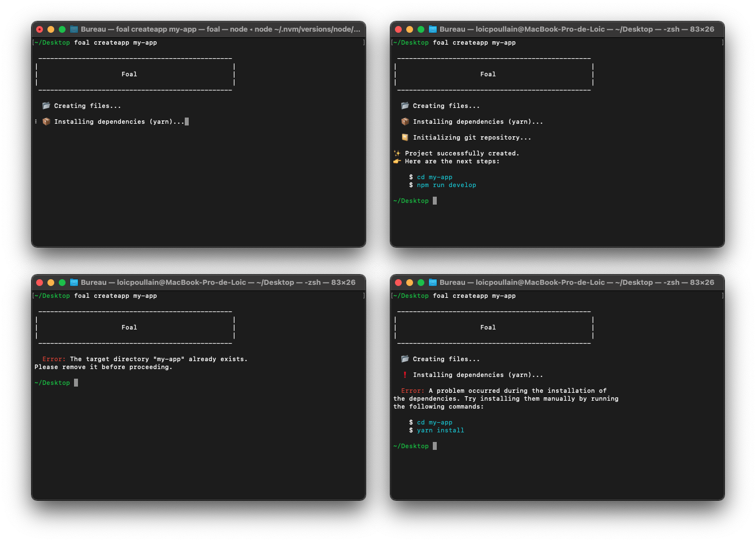Click the red 'Error:' label before 'A problem occurred'
This screenshot has height=542, width=756.
(x=412, y=391)
